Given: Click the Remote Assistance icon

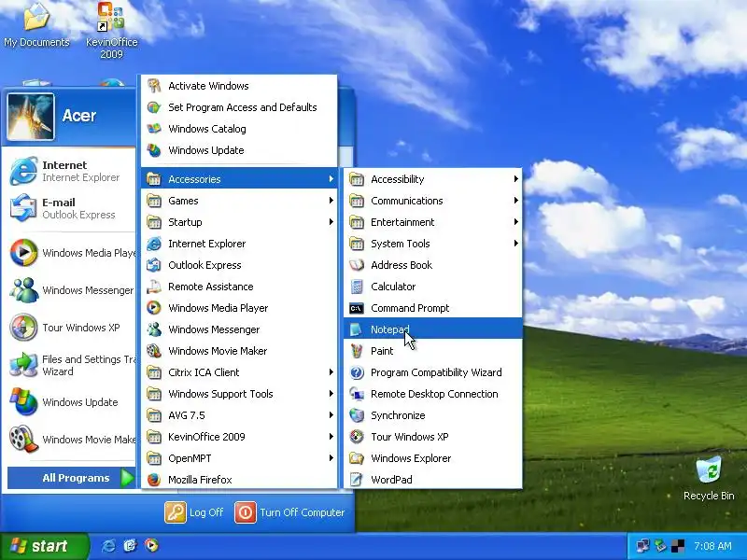Looking at the screenshot, I should click(154, 287).
